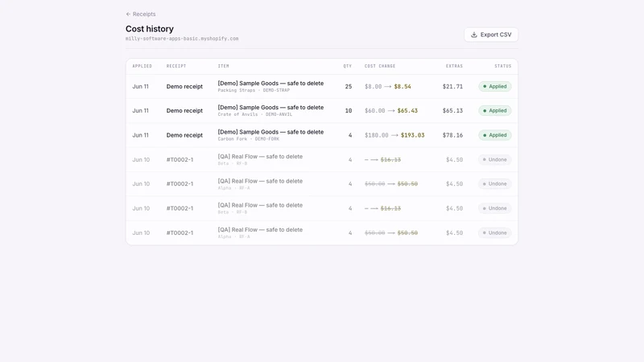The width and height of the screenshot is (644, 362).
Task: Click the new cost $65.43
Action: point(407,111)
